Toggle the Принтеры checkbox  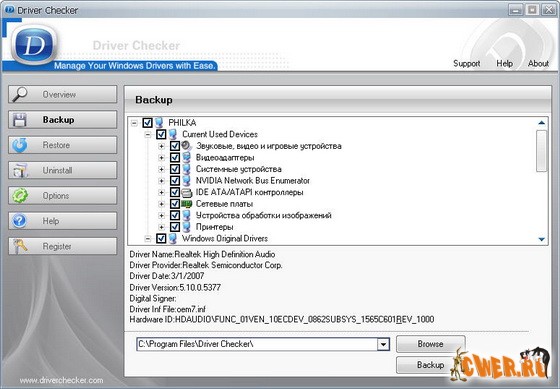(x=175, y=227)
